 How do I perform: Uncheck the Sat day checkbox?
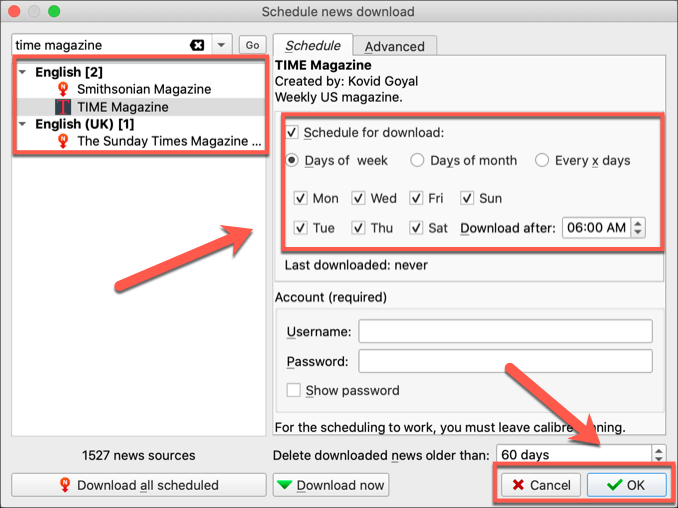(x=418, y=228)
